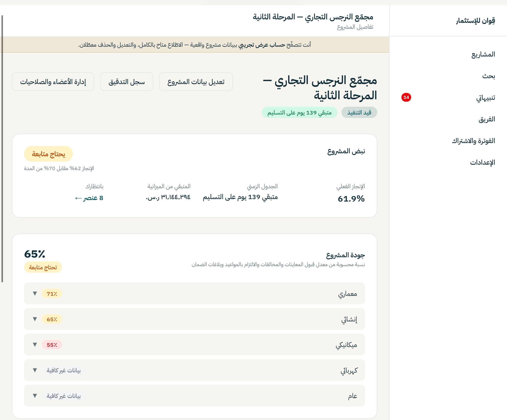This screenshot has width=507, height=420.
Task: Click green متبقي 139 يوم chip
Action: 299,113
